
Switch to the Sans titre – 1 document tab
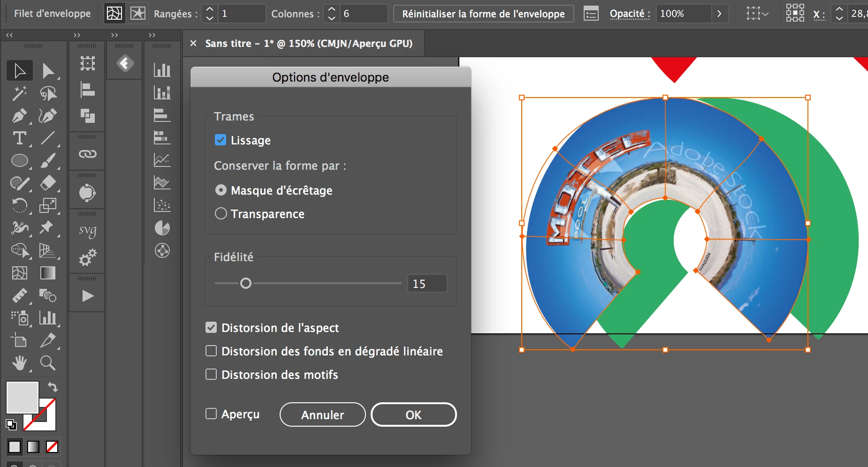(x=309, y=44)
